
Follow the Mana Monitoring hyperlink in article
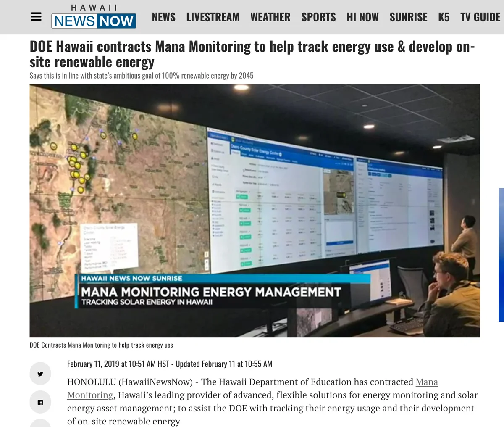point(427,382)
